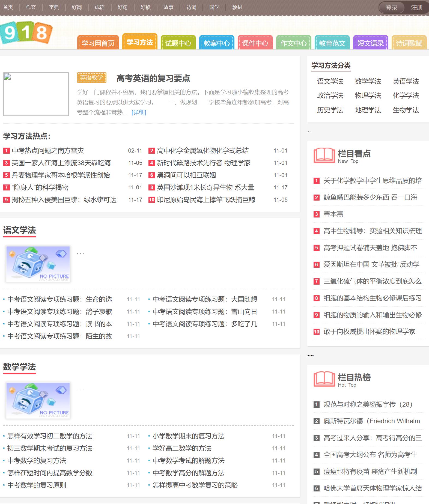Open the NO PICTURE thumbnail under 数学学法

click(38, 400)
